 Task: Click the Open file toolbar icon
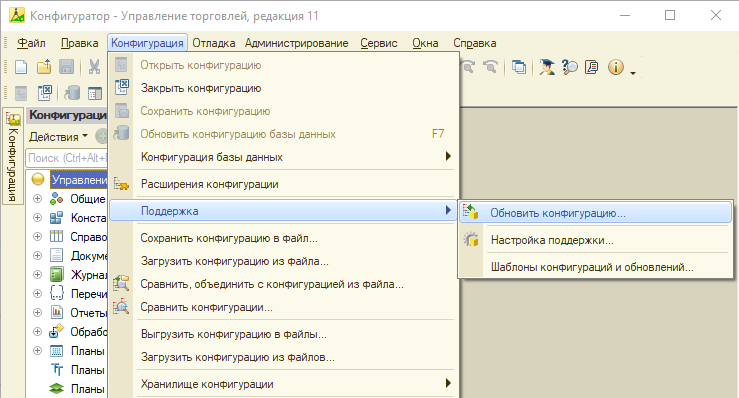point(44,67)
